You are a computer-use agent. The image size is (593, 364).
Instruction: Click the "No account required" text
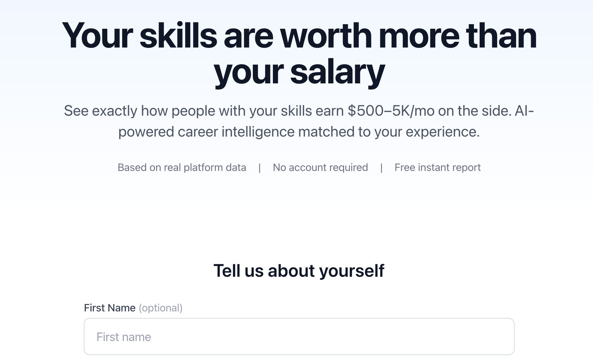point(320,167)
